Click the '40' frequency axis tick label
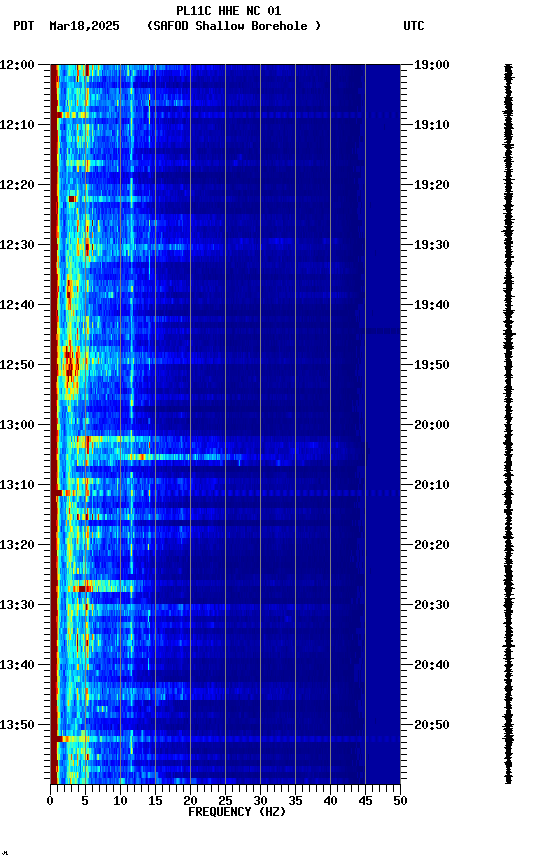Screen dimensions: 552x864 pyautogui.click(x=330, y=802)
